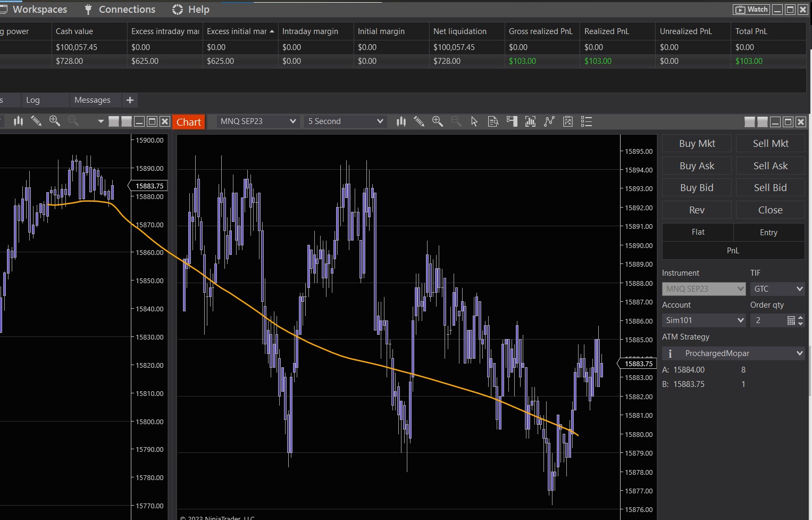Screen dimensions: 812x520
Task: Click the Sell Ask button
Action: pos(770,166)
